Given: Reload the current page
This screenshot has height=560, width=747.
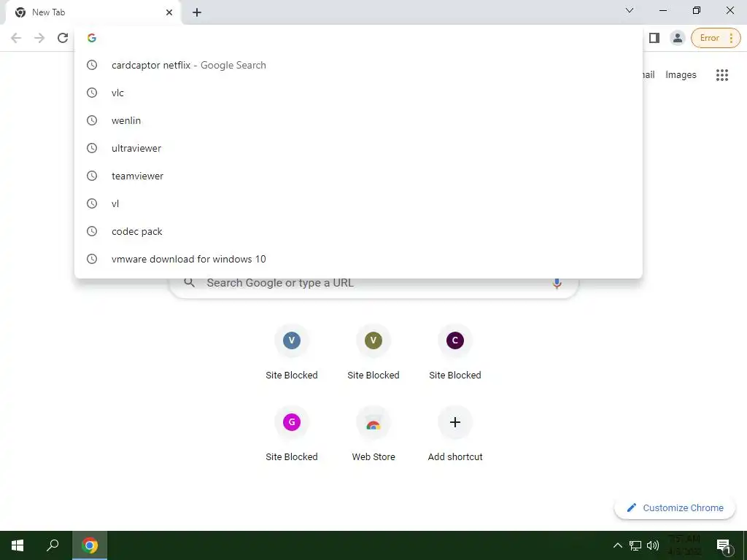Looking at the screenshot, I should [x=63, y=38].
